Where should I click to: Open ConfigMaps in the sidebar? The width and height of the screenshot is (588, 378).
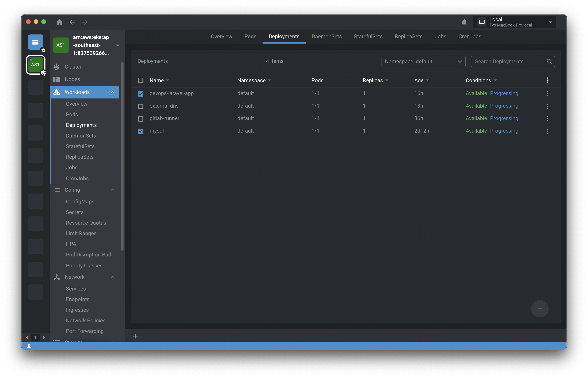pos(80,201)
